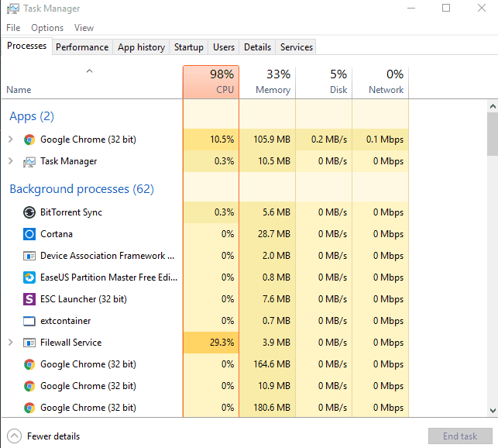The height and width of the screenshot is (448, 498).
Task: Click the 29.3% CPU value cell
Action: [211, 343]
